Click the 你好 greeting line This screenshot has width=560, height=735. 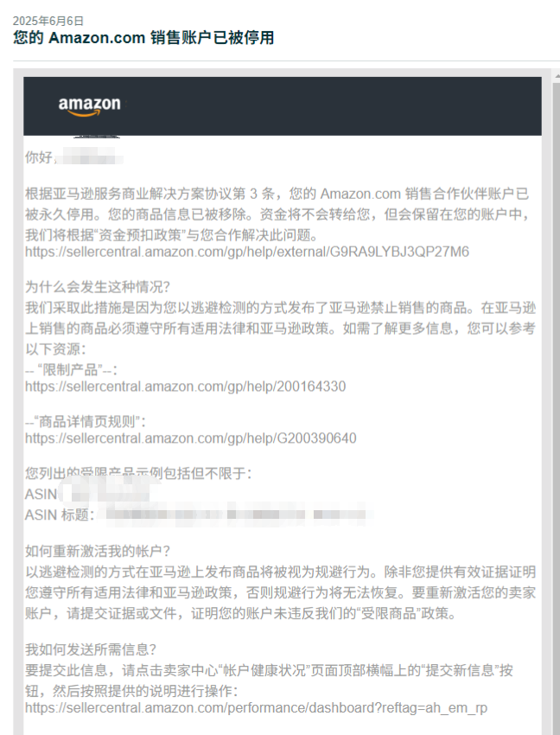click(74, 157)
